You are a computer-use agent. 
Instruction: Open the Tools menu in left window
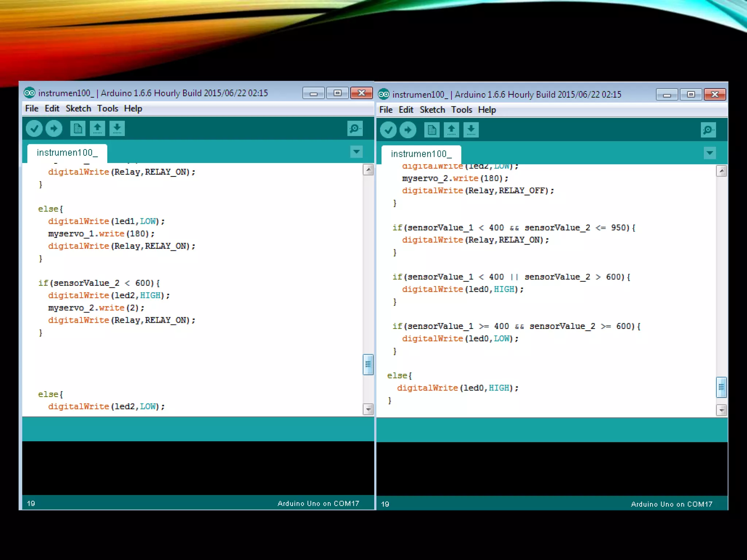click(107, 109)
